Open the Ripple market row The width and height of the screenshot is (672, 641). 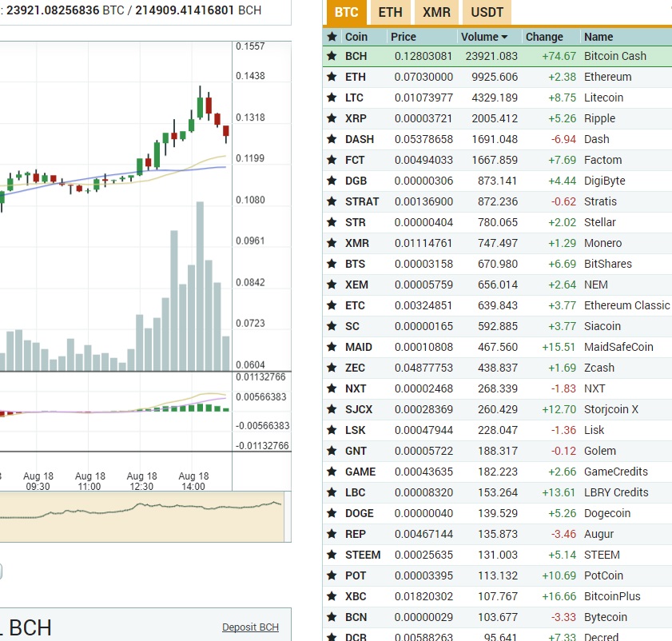click(x=497, y=118)
